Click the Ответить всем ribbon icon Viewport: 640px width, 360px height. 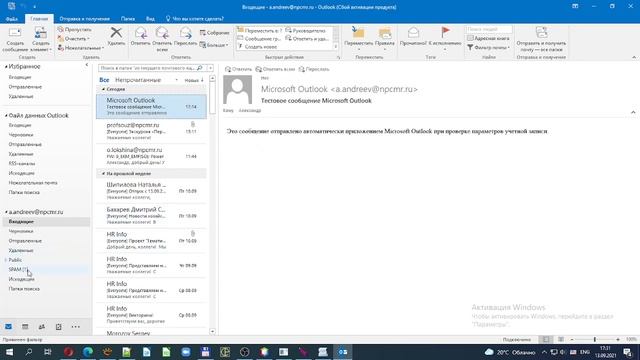[x=162, y=32]
